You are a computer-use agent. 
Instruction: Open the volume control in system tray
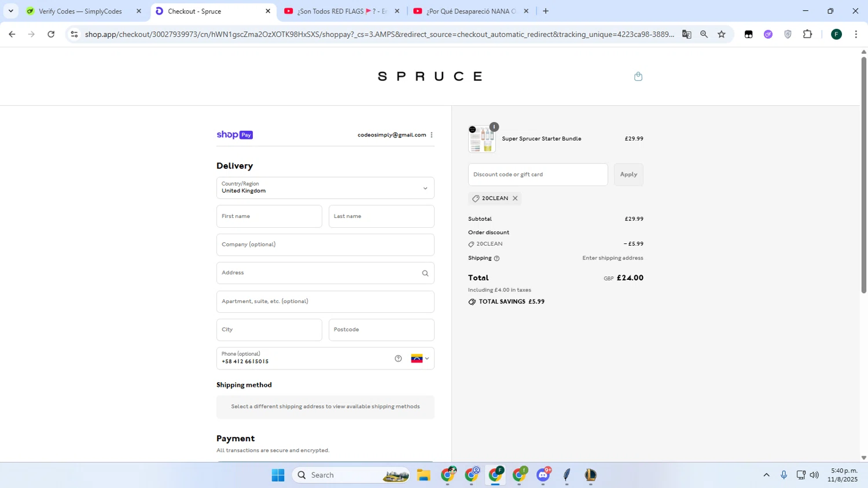[814, 475]
